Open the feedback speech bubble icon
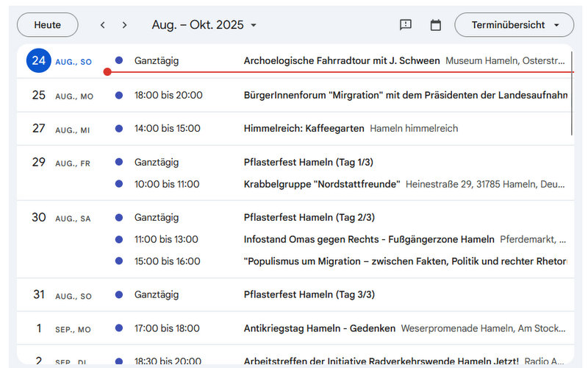Image resolution: width=588 pixels, height=368 pixels. 406,25
